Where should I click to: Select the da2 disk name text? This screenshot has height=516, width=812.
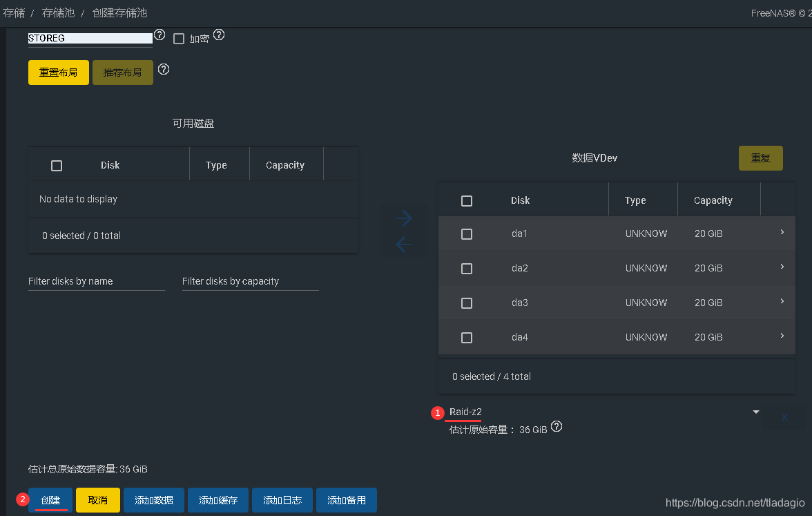click(520, 268)
